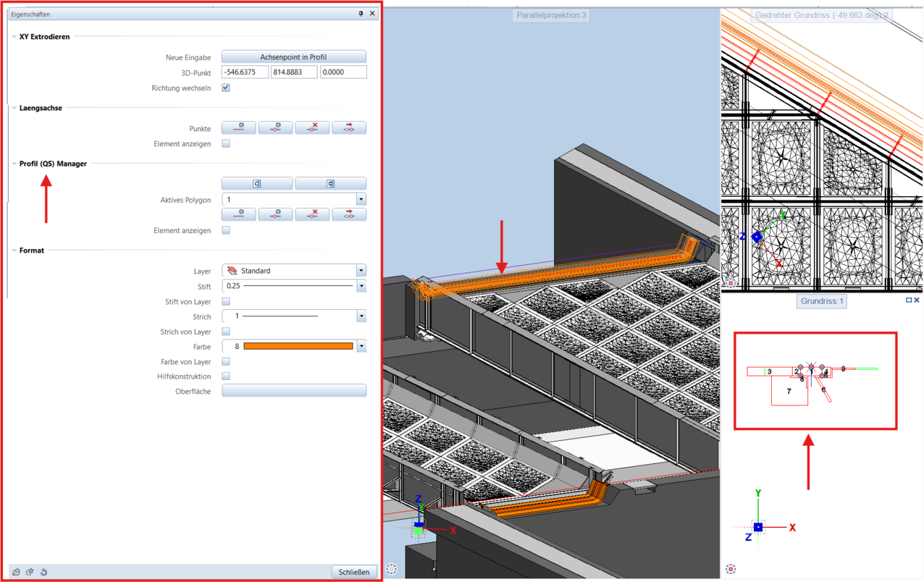This screenshot has width=924, height=582.
Task: Collapse the XY Extrodieren section
Action: pos(14,37)
